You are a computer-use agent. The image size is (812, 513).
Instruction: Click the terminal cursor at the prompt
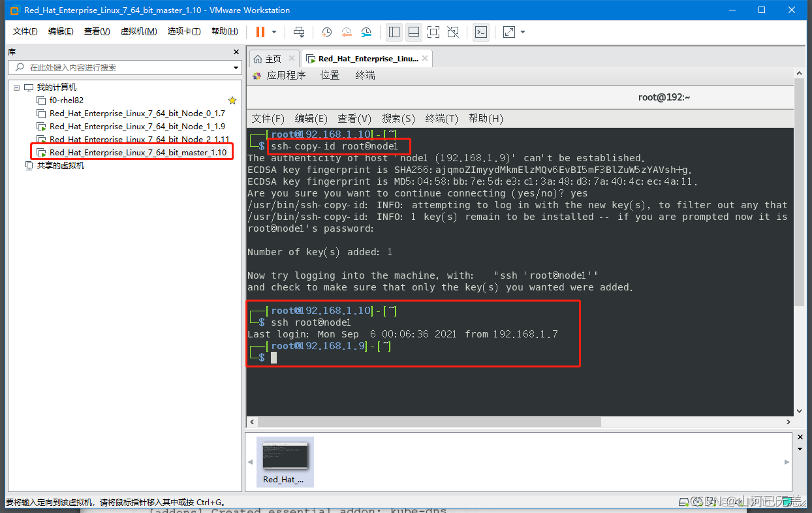(x=274, y=358)
